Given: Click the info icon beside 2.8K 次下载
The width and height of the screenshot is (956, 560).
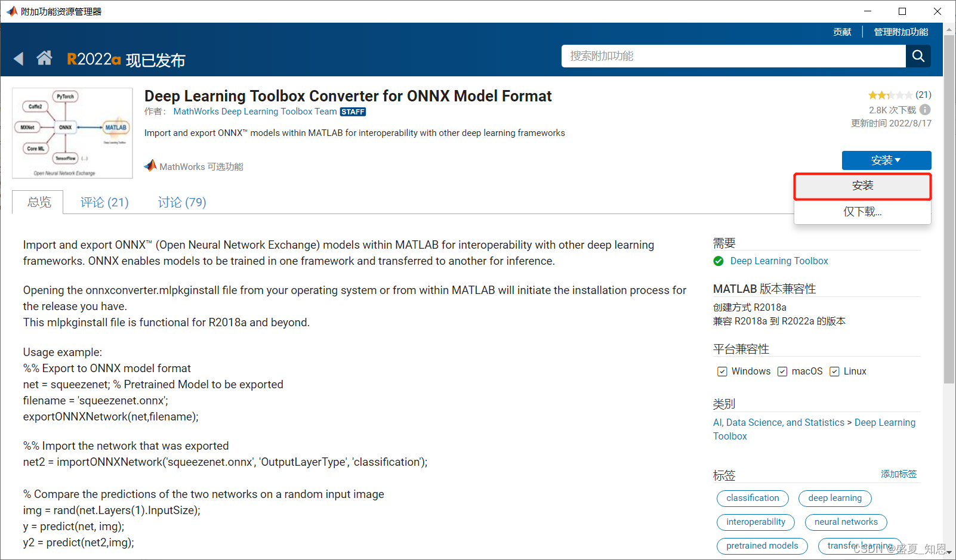Looking at the screenshot, I should (926, 110).
